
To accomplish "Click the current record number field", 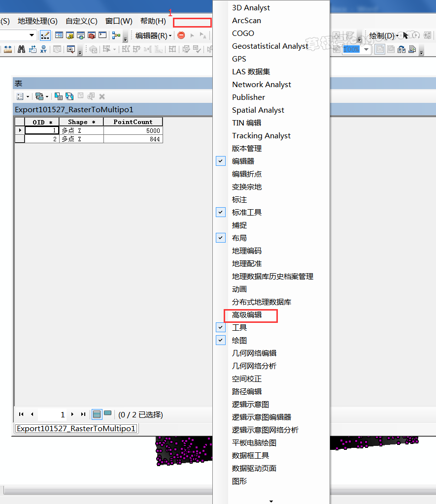I will coord(52,414).
